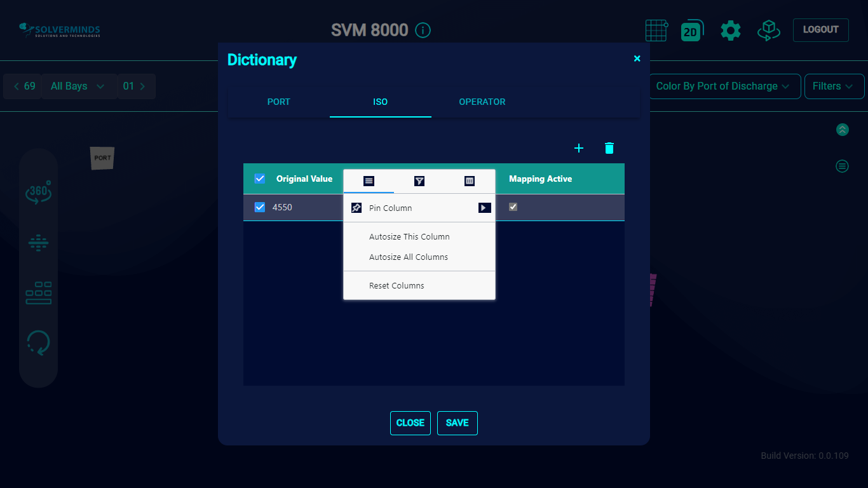Switch to the OPERATOR tab

(482, 102)
